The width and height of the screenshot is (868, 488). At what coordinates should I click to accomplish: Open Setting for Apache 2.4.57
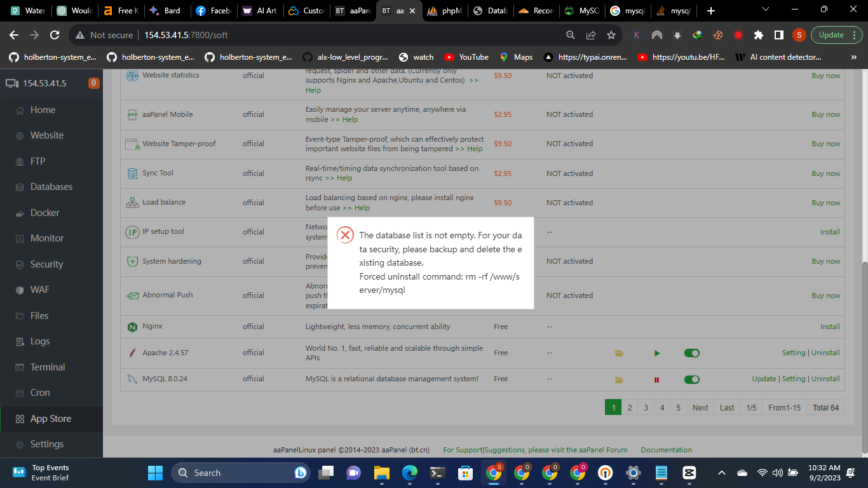click(794, 353)
